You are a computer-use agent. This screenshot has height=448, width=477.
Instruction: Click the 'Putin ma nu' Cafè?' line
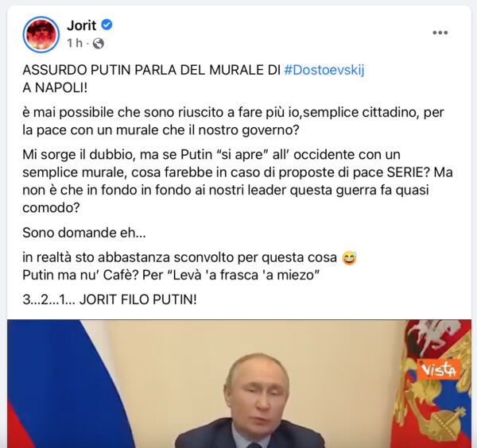tap(171, 275)
